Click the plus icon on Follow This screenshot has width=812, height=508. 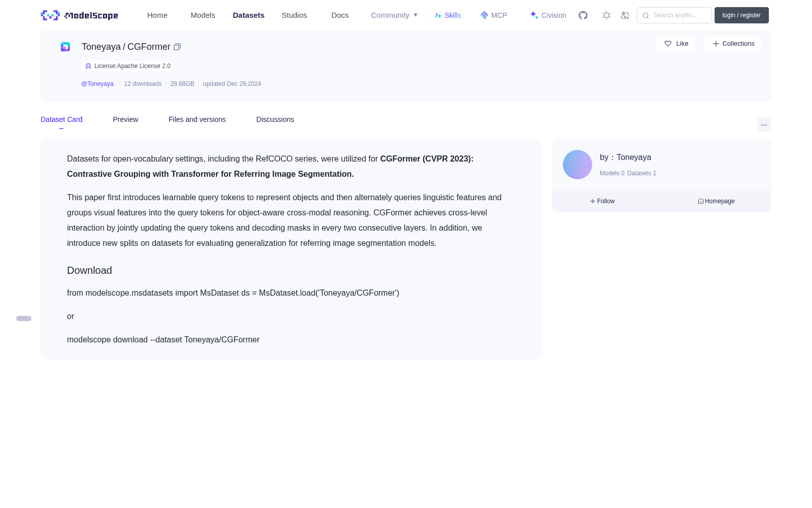(x=593, y=201)
